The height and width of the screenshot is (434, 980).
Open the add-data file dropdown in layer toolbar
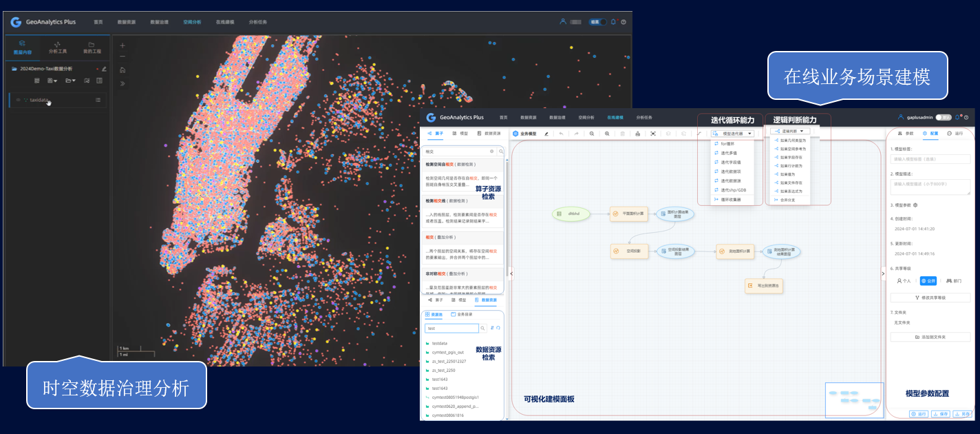click(x=53, y=81)
